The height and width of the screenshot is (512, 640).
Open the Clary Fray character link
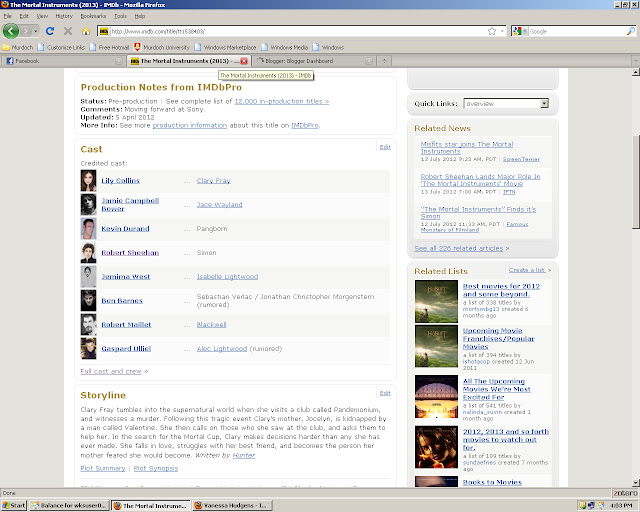click(x=213, y=180)
